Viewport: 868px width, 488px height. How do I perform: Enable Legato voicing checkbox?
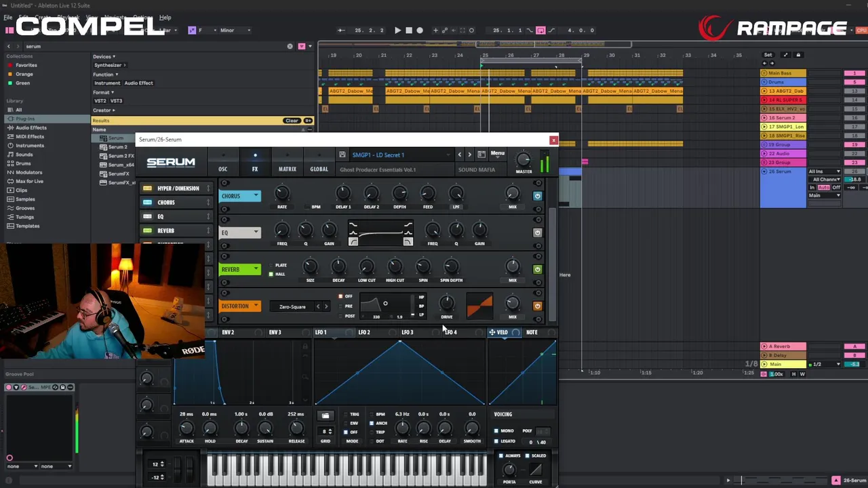coord(496,441)
